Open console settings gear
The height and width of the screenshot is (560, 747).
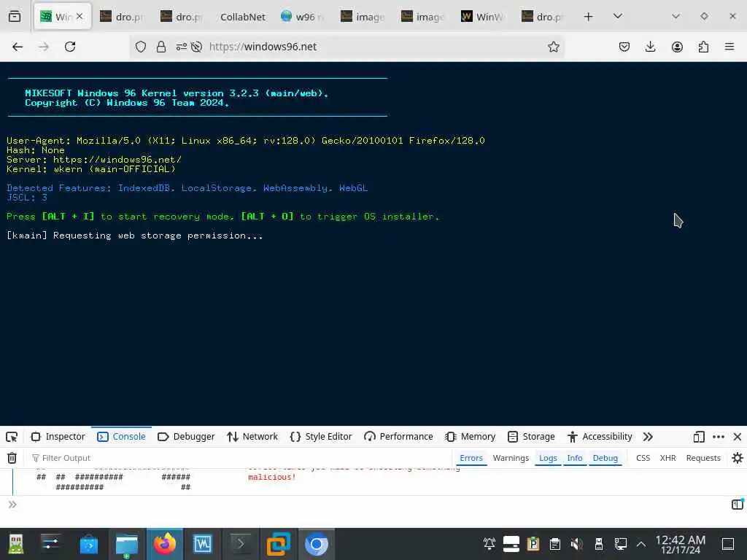tap(737, 458)
